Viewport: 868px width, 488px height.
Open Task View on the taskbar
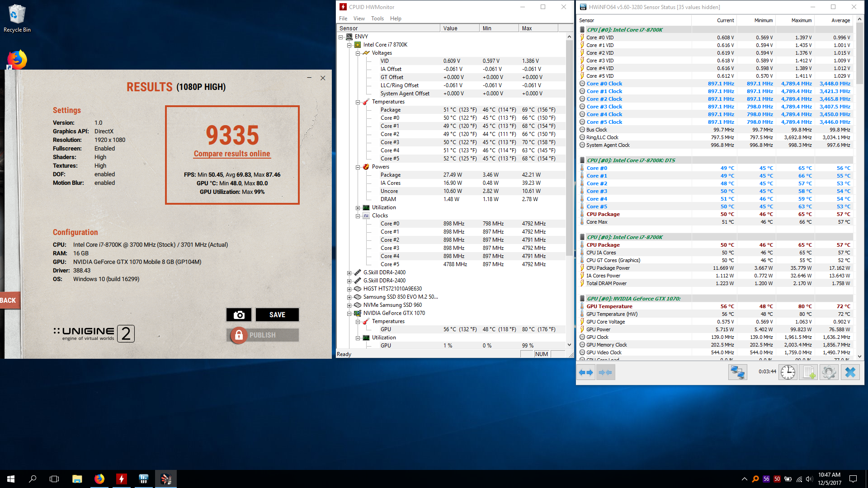click(x=54, y=479)
